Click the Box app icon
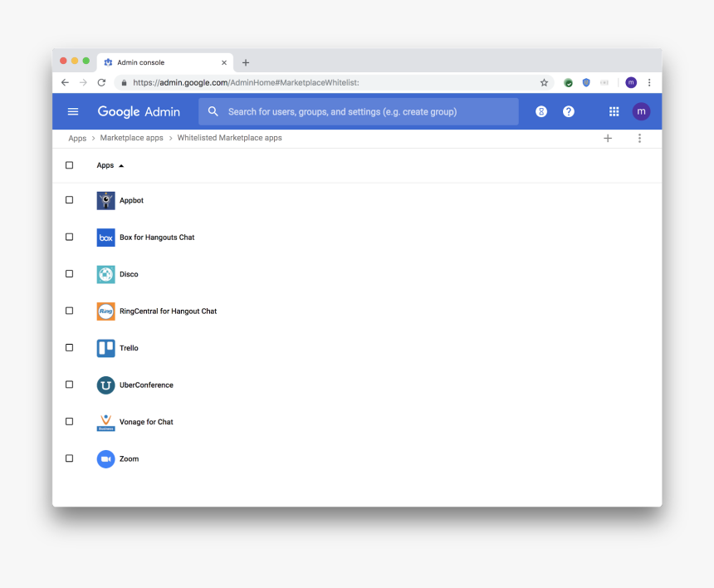This screenshot has height=588, width=714. point(105,238)
